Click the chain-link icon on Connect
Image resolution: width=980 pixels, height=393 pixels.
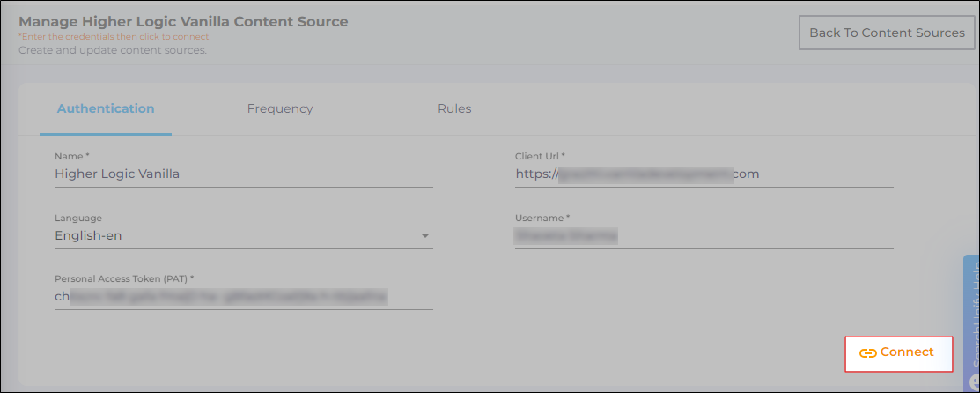point(867,352)
